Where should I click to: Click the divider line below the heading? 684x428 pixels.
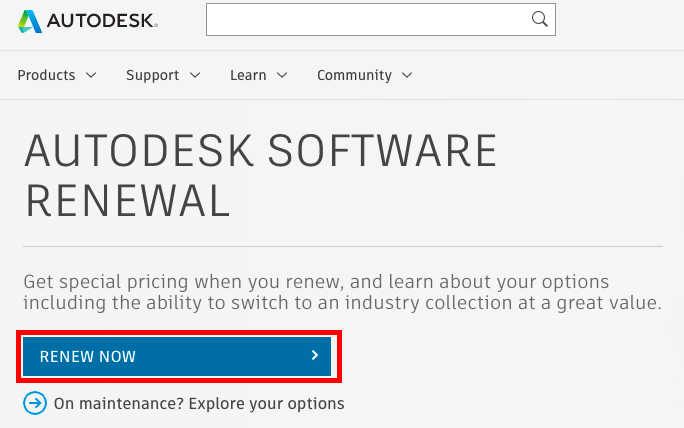click(342, 246)
